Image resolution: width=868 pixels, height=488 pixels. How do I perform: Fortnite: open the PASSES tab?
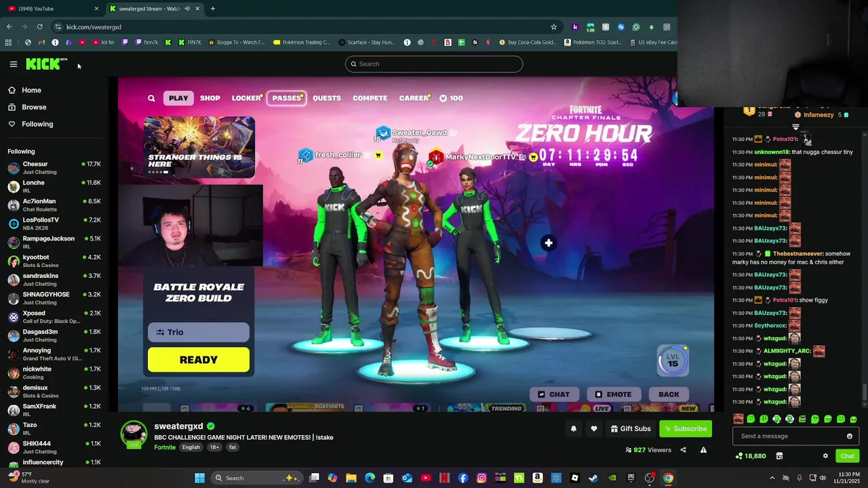click(x=286, y=98)
